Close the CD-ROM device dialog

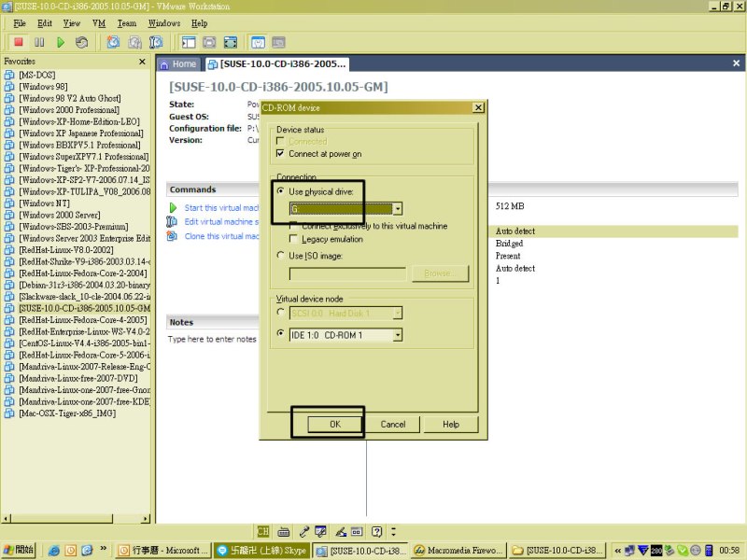[x=478, y=107]
